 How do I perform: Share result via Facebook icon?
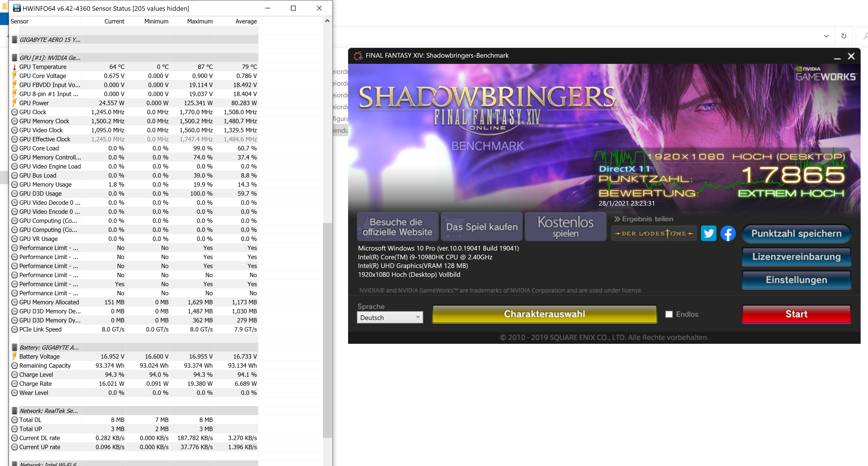[728, 233]
